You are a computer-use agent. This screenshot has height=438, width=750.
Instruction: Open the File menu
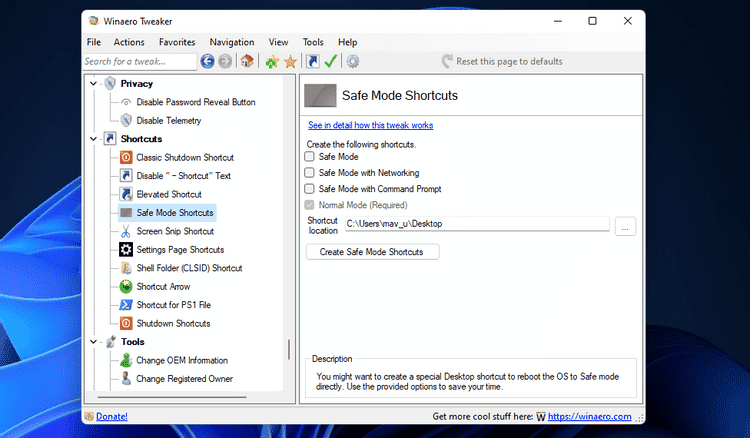94,42
